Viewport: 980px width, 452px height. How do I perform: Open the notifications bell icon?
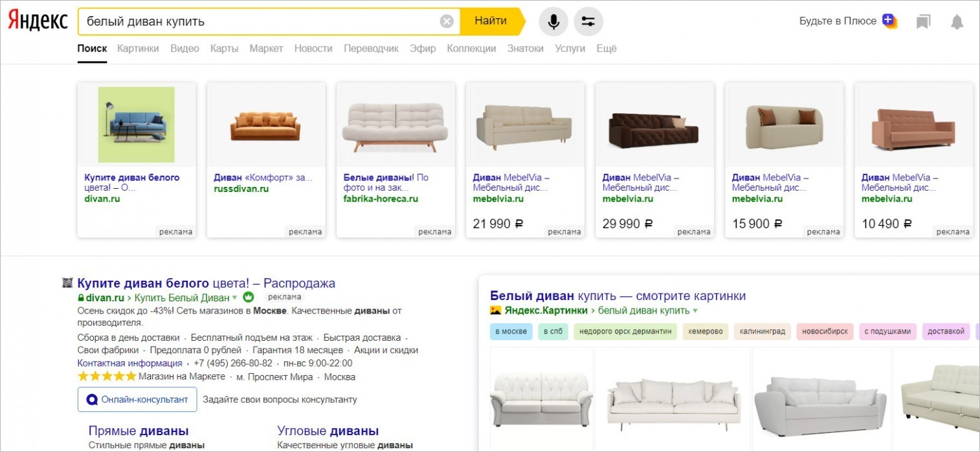pos(957,22)
